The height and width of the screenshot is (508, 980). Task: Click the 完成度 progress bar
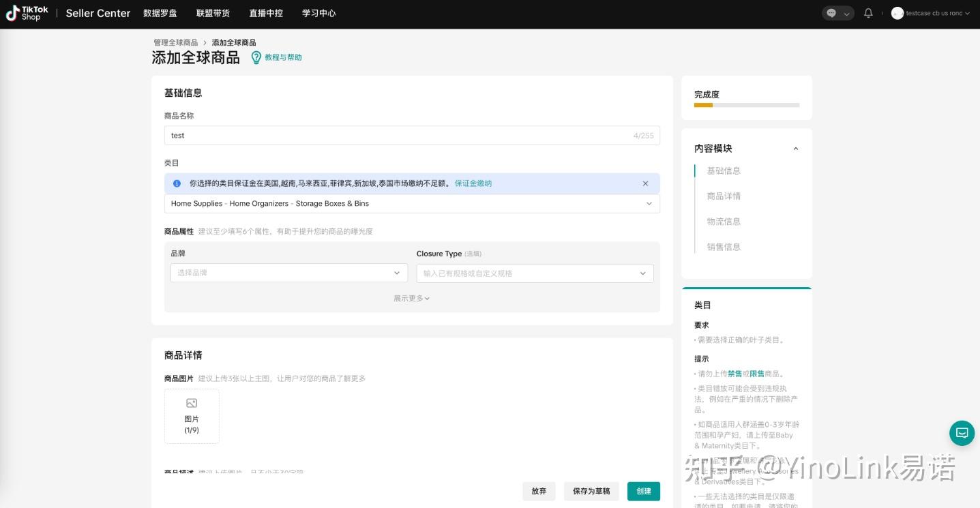point(747,105)
